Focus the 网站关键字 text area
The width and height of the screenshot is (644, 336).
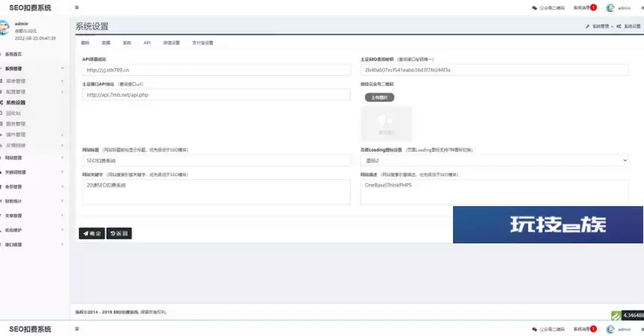(x=216, y=192)
